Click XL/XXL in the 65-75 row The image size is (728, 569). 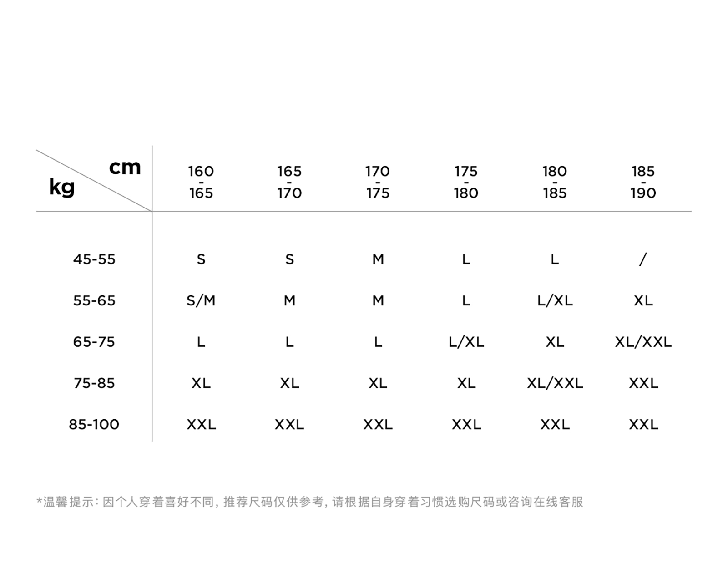643,342
